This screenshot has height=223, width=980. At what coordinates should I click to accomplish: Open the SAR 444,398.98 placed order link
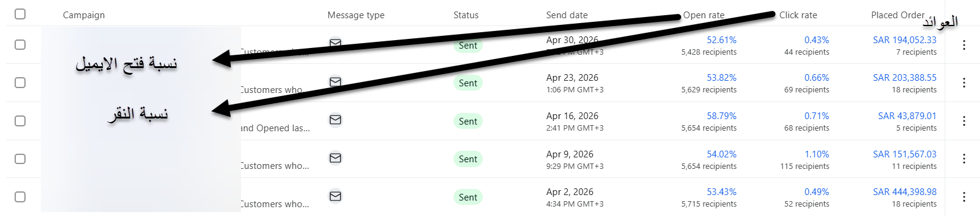pos(905,192)
